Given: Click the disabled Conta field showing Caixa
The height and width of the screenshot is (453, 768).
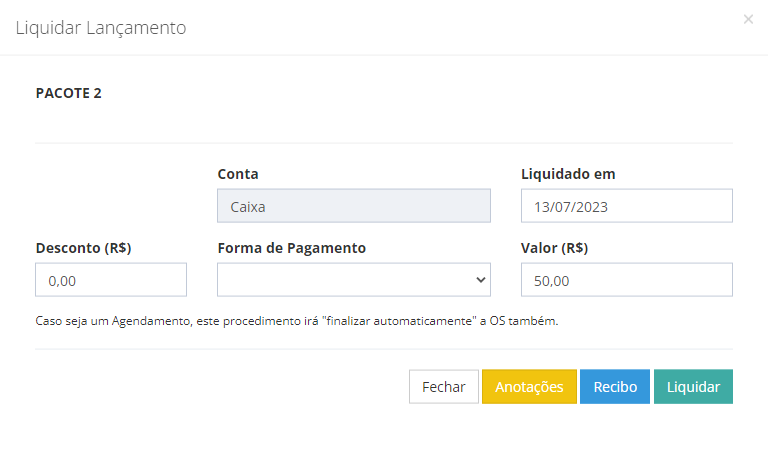Looking at the screenshot, I should tap(354, 206).
